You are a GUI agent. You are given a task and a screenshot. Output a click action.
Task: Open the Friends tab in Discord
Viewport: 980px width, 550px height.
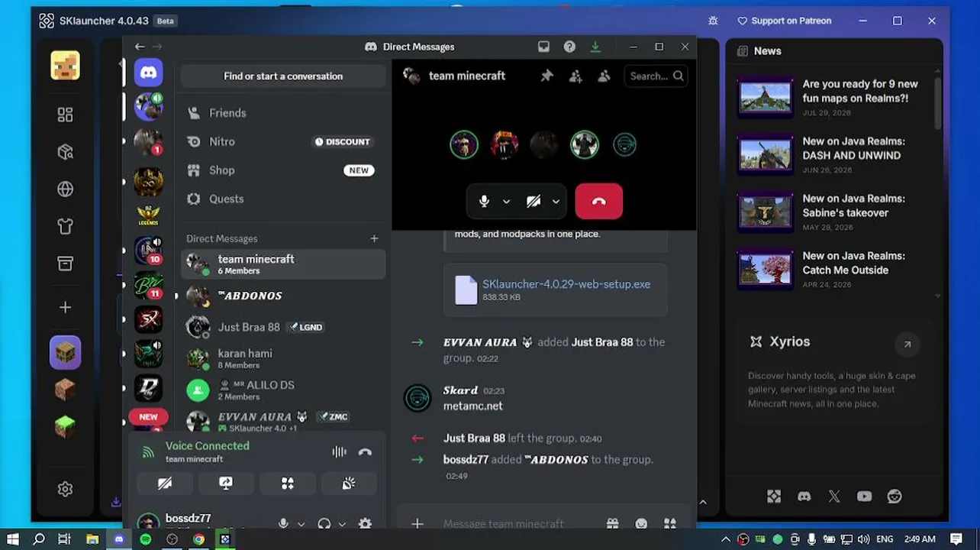[283, 113]
